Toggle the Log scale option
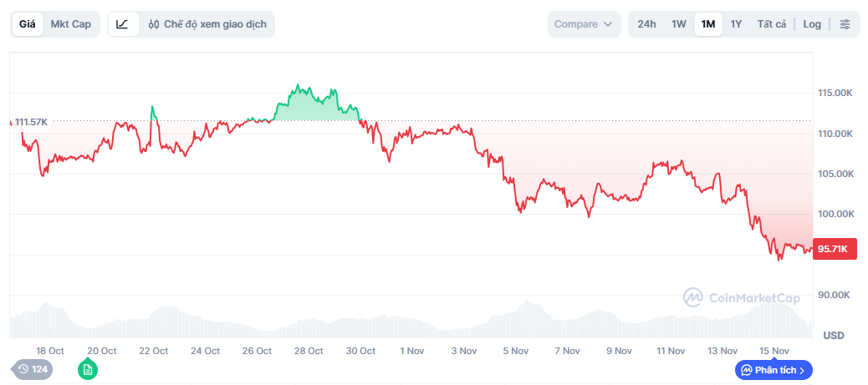Image resolution: width=868 pixels, height=385 pixels. click(x=812, y=24)
